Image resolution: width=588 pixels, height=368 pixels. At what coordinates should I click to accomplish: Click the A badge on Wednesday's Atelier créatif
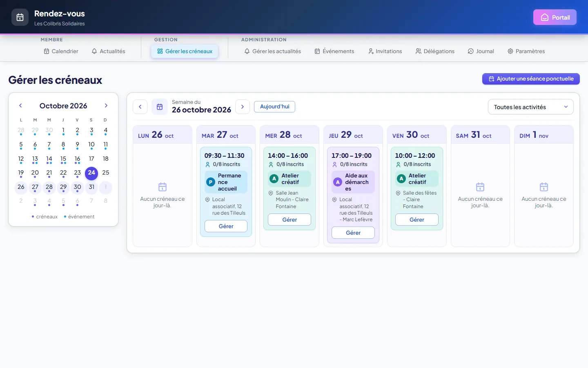click(274, 179)
